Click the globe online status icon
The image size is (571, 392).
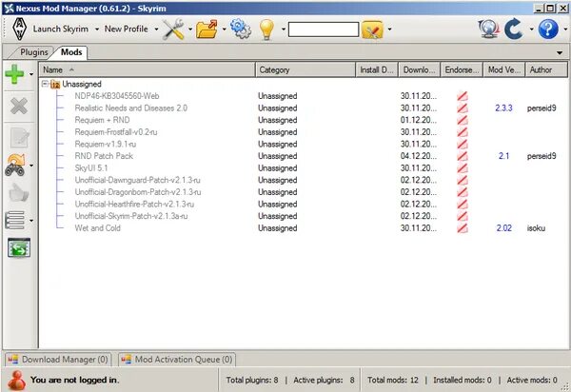coord(489,29)
